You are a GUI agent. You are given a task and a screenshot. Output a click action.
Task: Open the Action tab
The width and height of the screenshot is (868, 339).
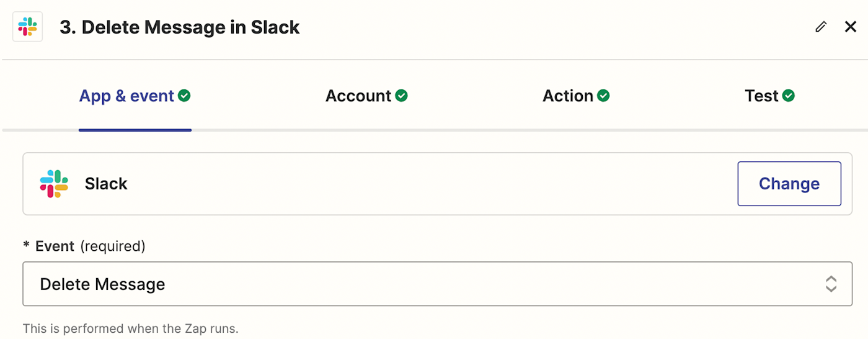click(567, 96)
